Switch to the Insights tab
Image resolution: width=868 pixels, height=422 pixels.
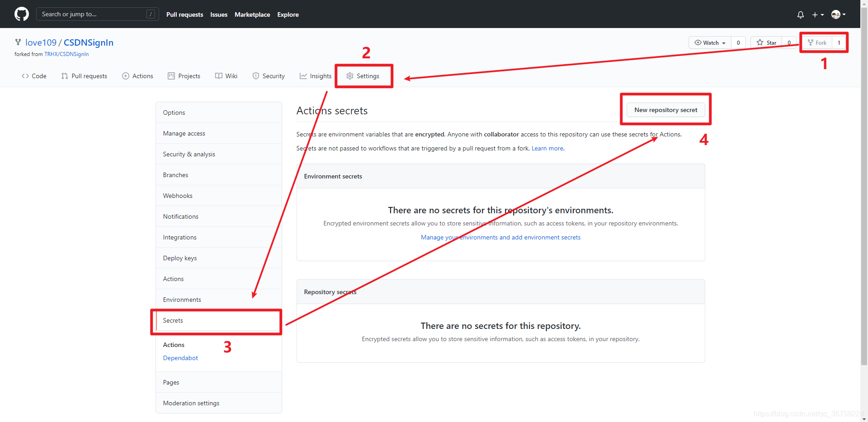316,76
